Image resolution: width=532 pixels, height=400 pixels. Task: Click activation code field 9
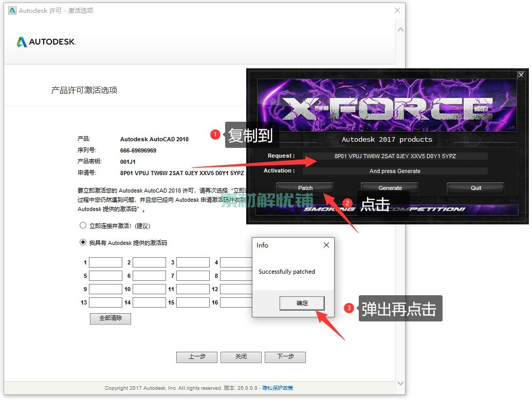[105, 289]
